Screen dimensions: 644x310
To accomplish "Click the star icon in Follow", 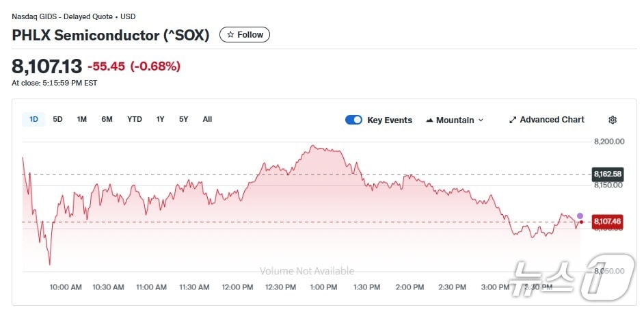I will pyautogui.click(x=231, y=34).
